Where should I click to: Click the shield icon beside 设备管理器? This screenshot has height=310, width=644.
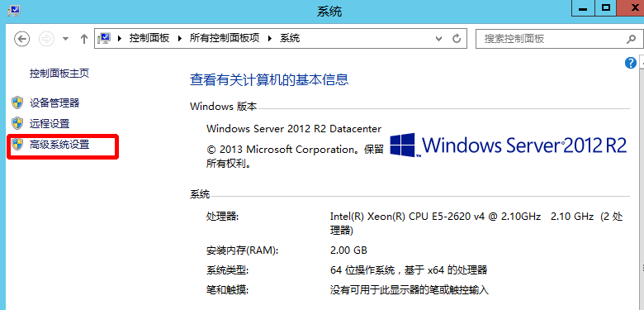pos(17,103)
